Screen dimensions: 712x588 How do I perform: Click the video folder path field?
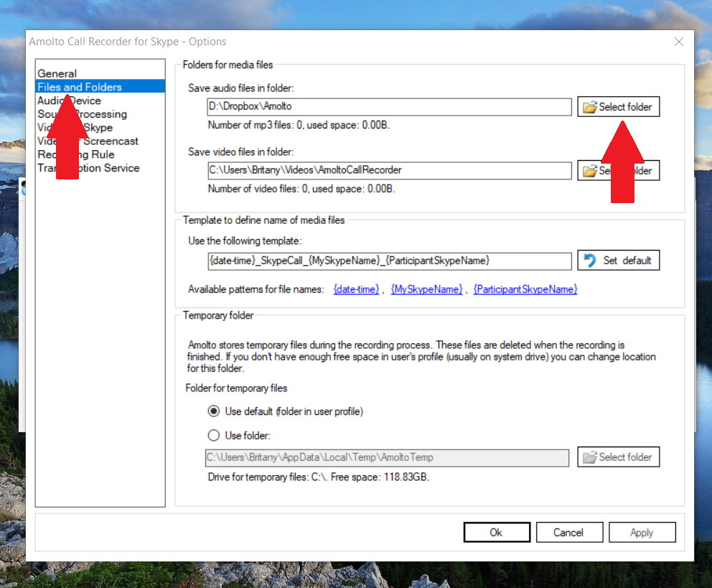[x=389, y=170]
